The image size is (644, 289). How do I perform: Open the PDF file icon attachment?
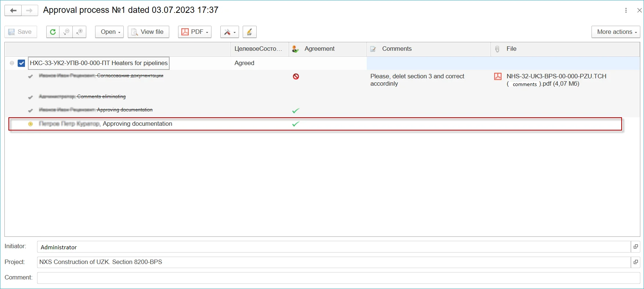(498, 76)
